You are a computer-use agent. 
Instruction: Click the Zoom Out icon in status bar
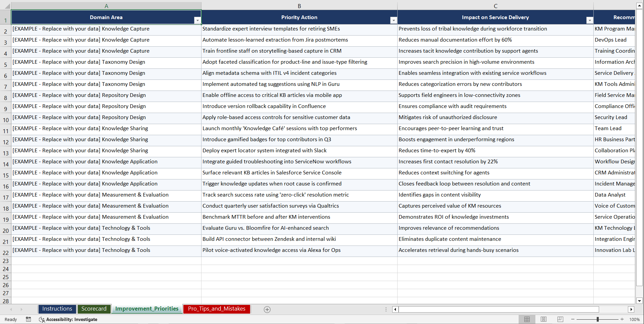pos(573,319)
